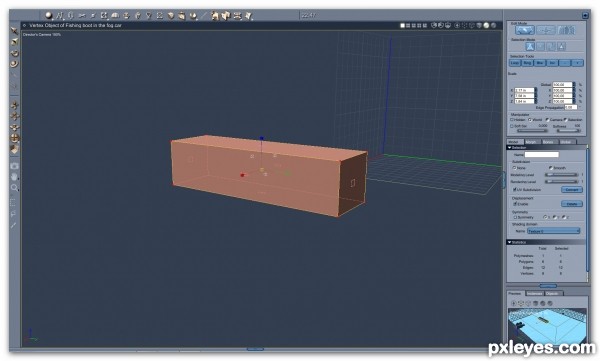600x361 pixels.
Task: Collapse the Selection section triangle
Action: pos(510,147)
